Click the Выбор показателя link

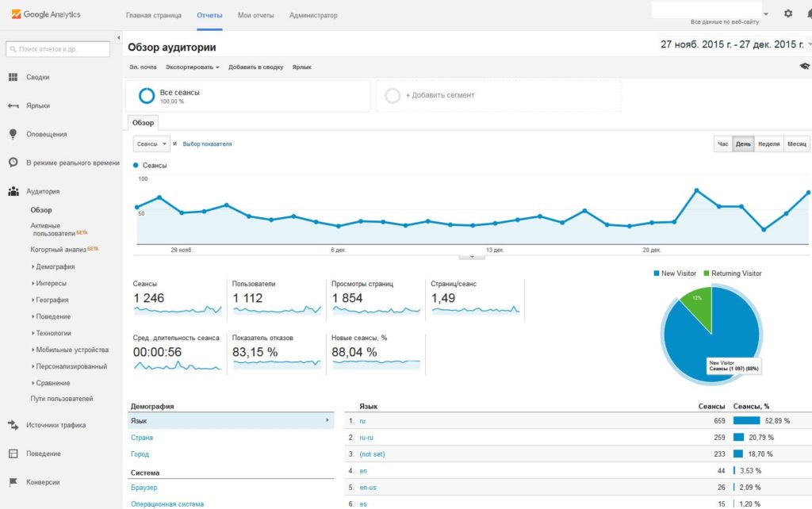click(207, 144)
